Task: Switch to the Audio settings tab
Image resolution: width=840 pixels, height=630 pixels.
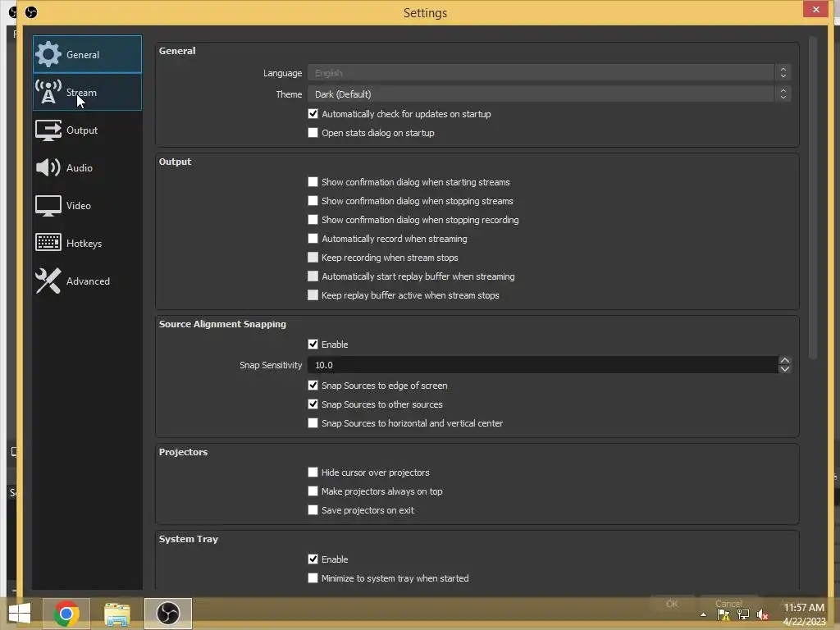Action: point(87,167)
